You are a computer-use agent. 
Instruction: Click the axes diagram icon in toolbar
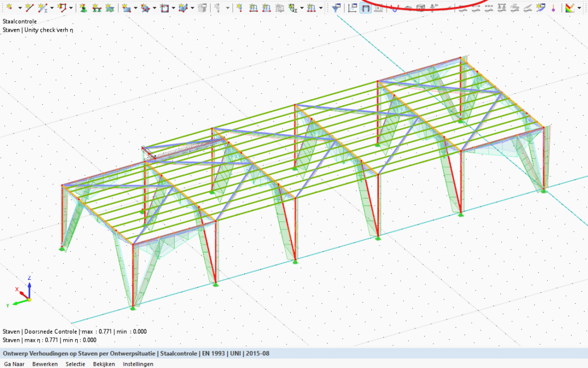352,8
